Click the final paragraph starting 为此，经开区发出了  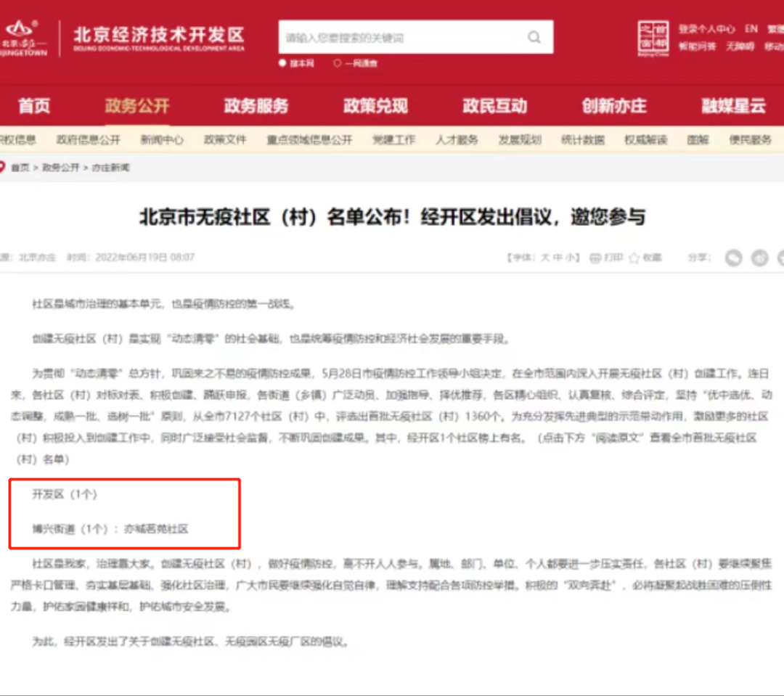pos(190,642)
